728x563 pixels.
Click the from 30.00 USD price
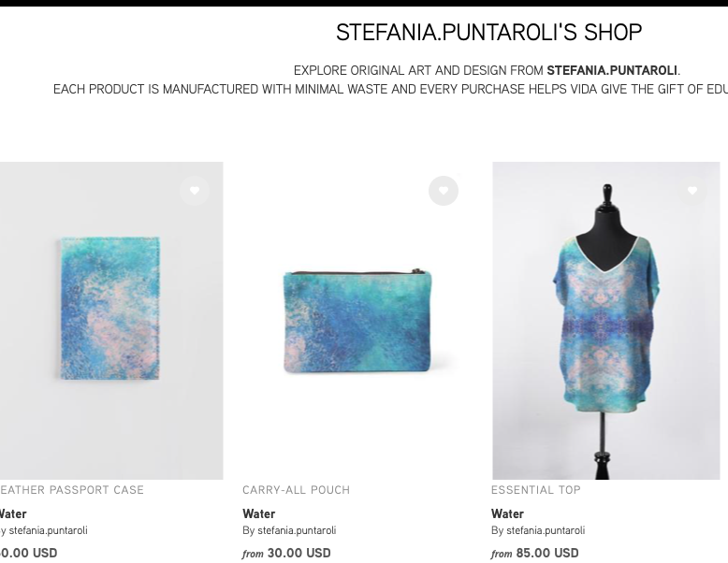(x=286, y=553)
